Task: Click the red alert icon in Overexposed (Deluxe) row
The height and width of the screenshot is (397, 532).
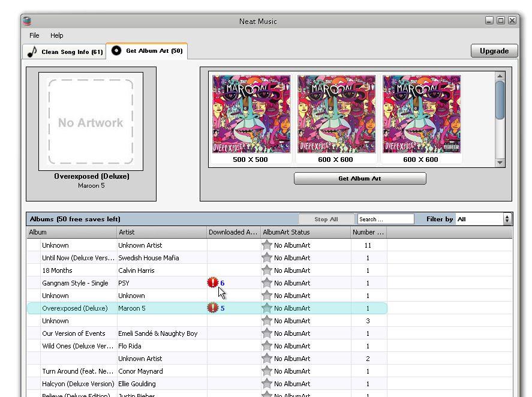Action: click(213, 308)
